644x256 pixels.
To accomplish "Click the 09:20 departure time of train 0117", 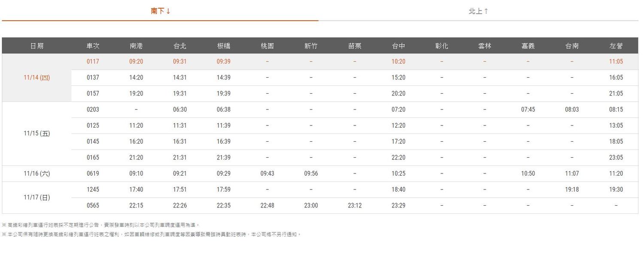I will [x=136, y=61].
